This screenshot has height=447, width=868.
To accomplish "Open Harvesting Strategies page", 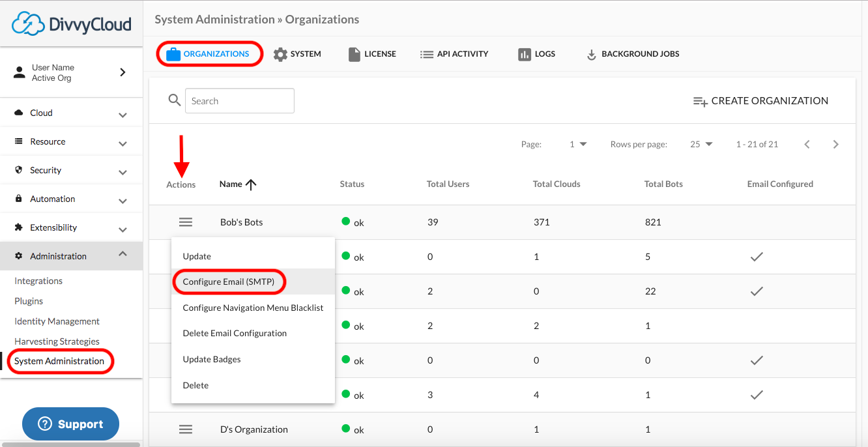I will pyautogui.click(x=57, y=341).
